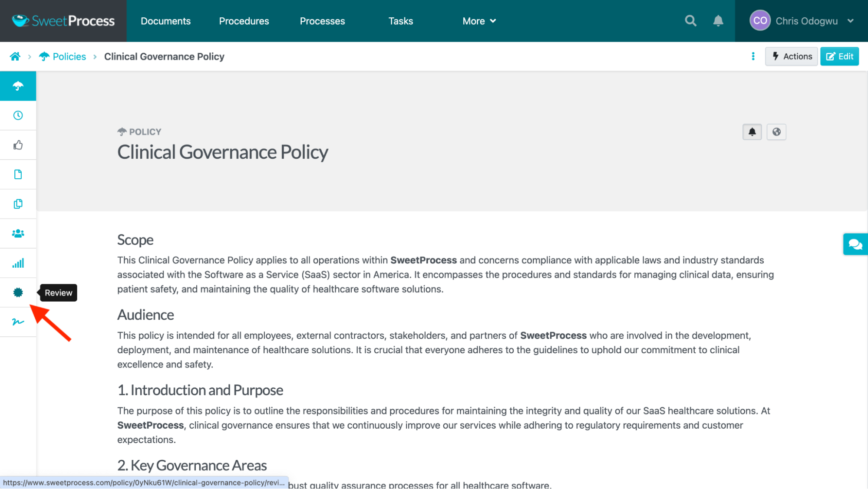Open the teams people sidebar icon
The image size is (868, 489).
tap(18, 233)
